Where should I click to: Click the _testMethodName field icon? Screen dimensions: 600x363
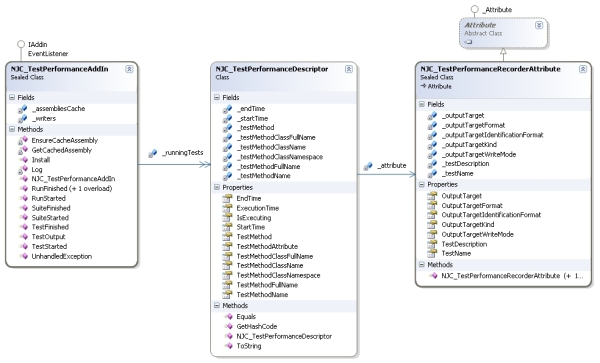[227, 176]
